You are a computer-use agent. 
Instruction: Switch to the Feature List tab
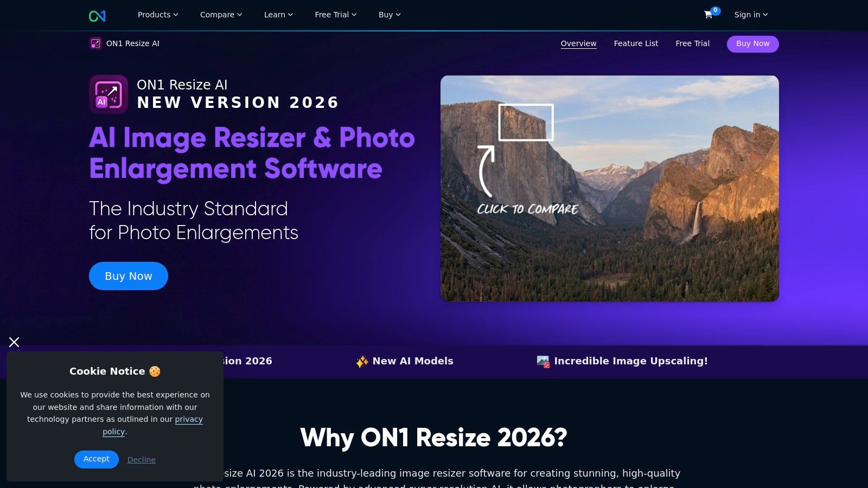(x=636, y=43)
